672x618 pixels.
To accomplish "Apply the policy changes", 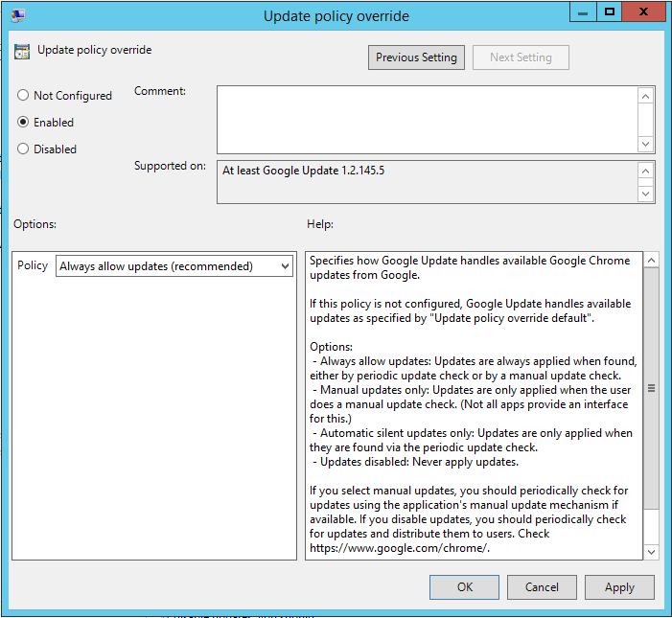I will click(x=619, y=587).
